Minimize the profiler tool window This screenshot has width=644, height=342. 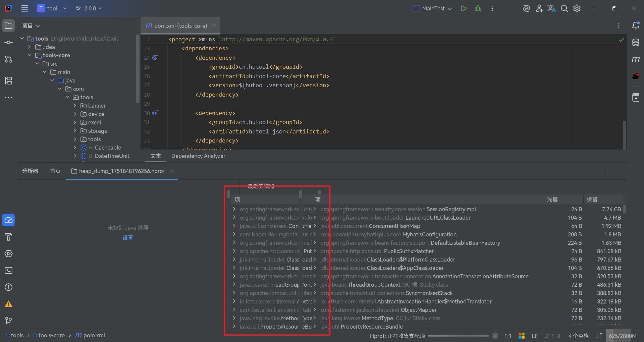pos(618,171)
